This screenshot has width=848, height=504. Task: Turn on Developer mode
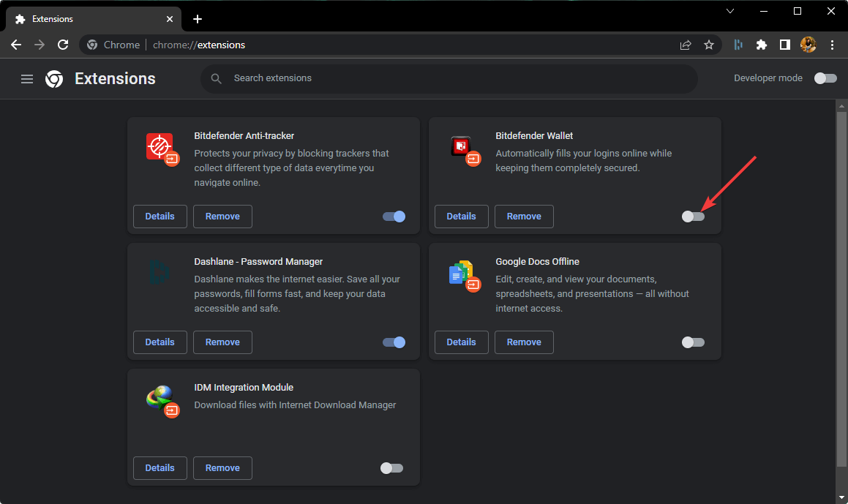[825, 78]
